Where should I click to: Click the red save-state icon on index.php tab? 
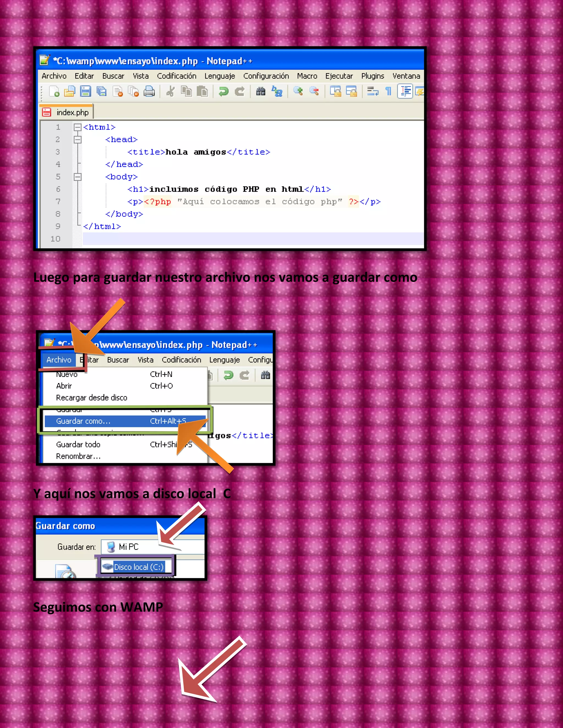tap(46, 112)
